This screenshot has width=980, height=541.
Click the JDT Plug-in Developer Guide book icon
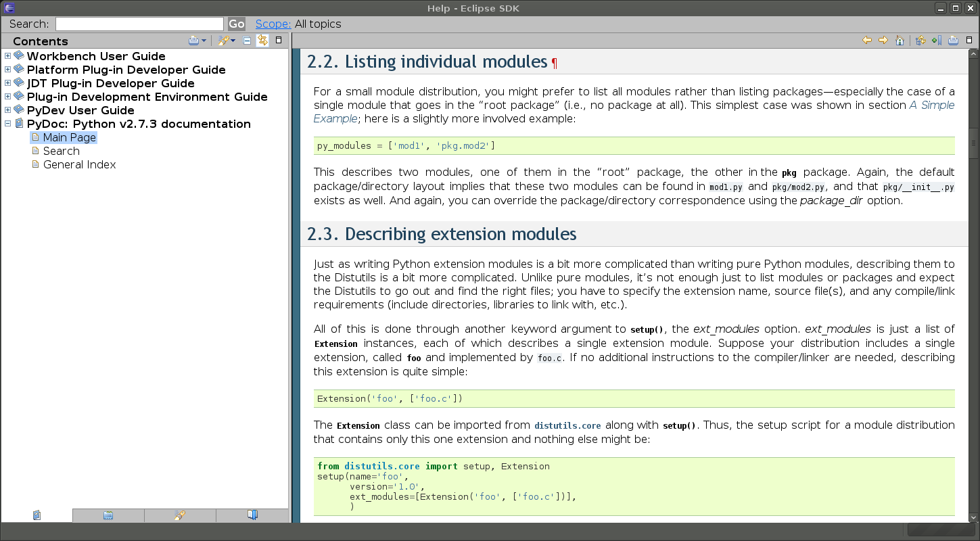pos(19,83)
